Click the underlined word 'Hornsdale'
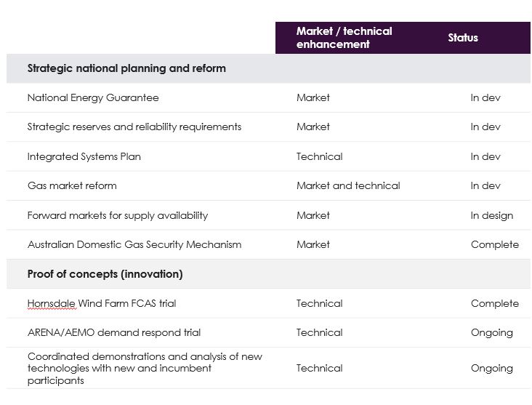 (51, 303)
